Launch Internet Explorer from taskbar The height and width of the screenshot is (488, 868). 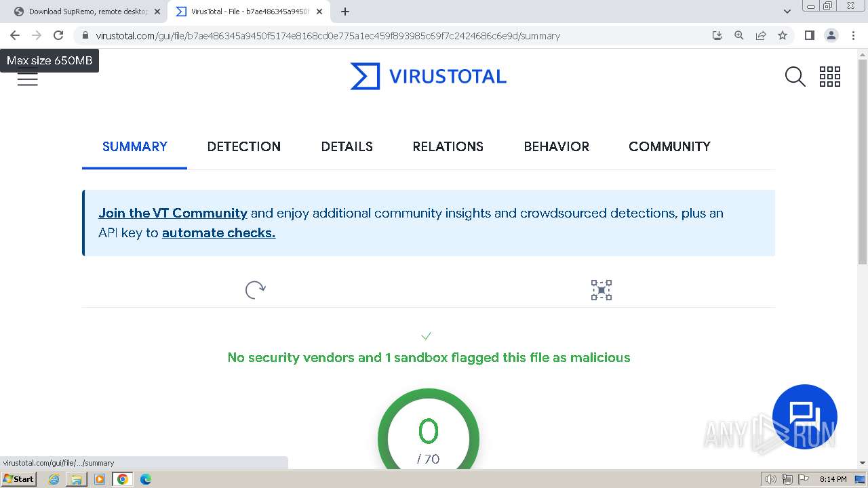[x=54, y=479]
